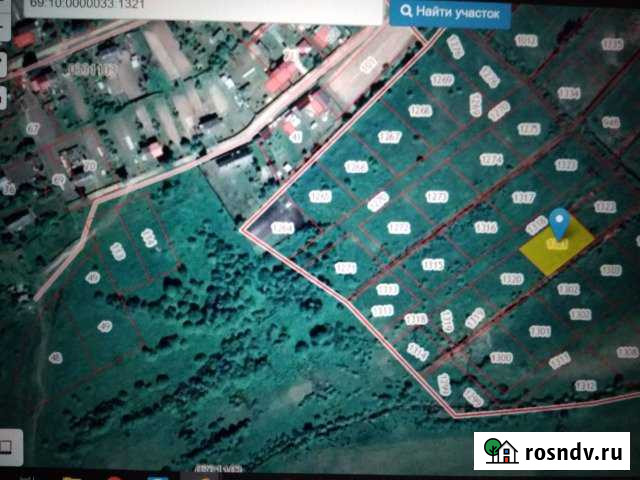The width and height of the screenshot is (640, 480).
Task: Open the rosndv.ru link text
Action: (572, 451)
